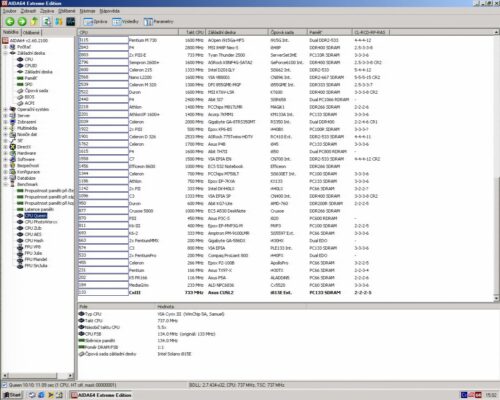The image size is (500, 400).
Task: Click the dark graph monitor toolbar icon
Action: tap(71, 22)
